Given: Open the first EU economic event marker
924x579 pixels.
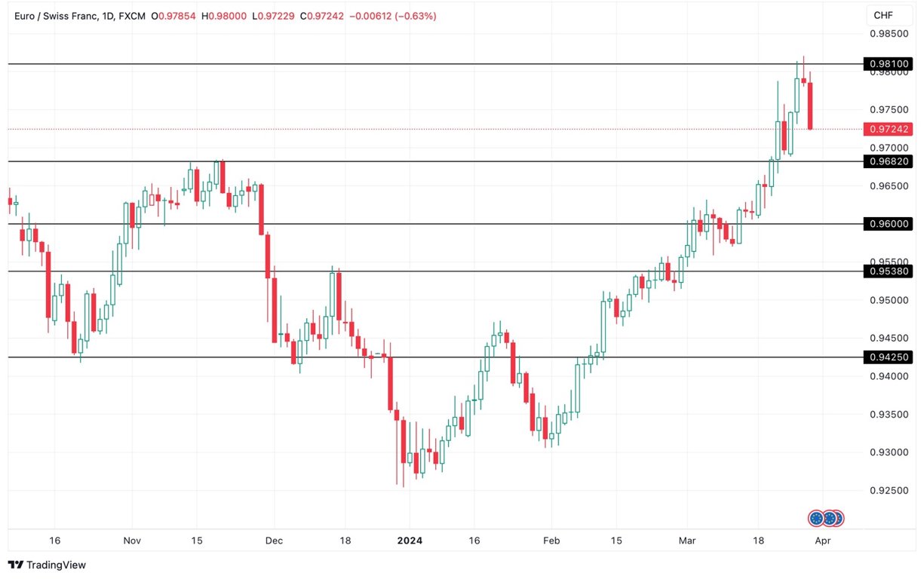Looking at the screenshot, I should click(816, 518).
